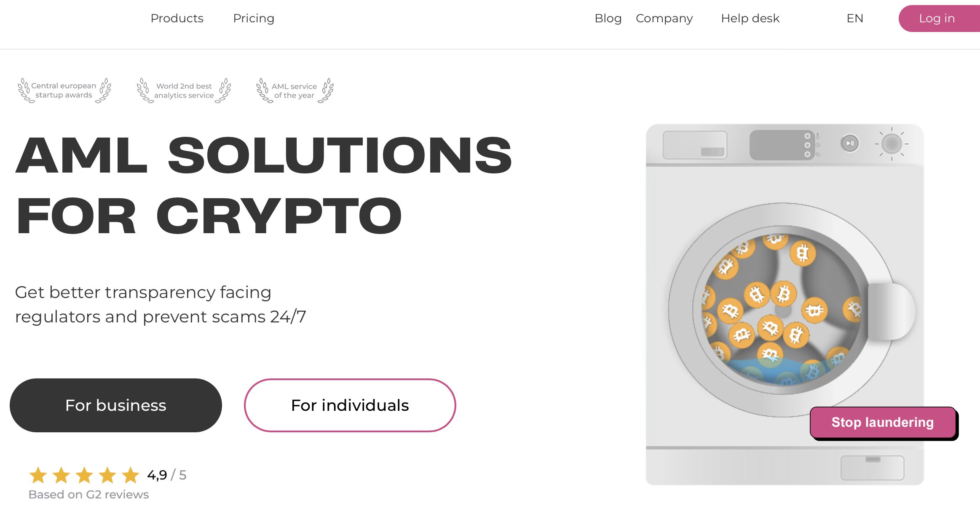The width and height of the screenshot is (980, 511).
Task: Expand the Products menu
Action: coord(177,19)
